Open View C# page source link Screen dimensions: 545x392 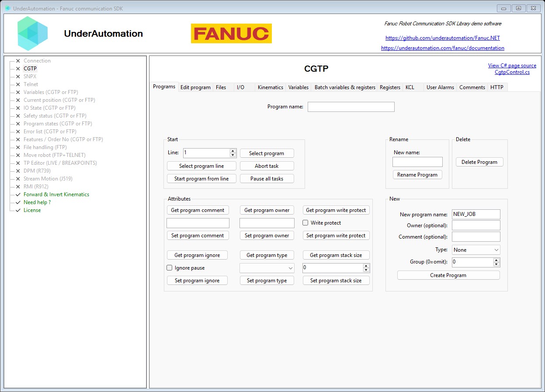[512, 66]
